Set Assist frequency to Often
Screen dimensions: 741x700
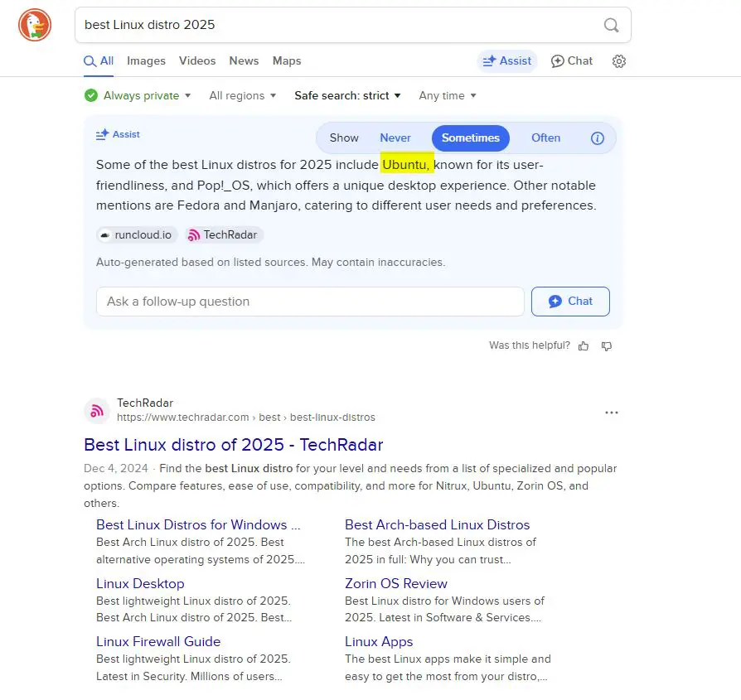coord(545,138)
